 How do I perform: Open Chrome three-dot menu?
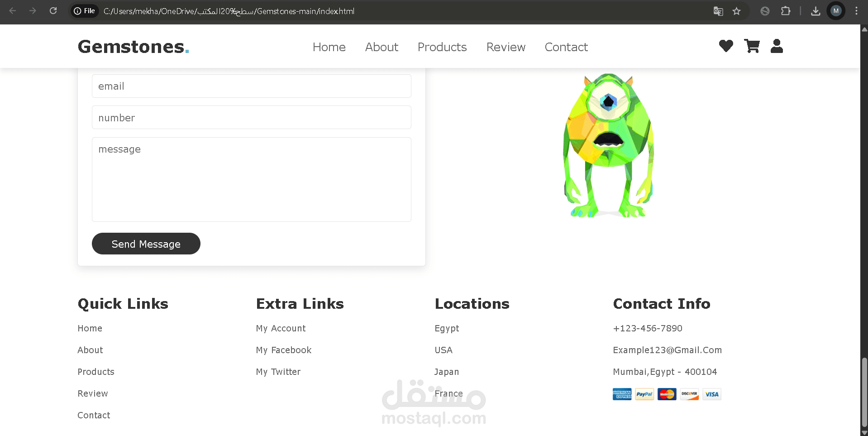(856, 11)
